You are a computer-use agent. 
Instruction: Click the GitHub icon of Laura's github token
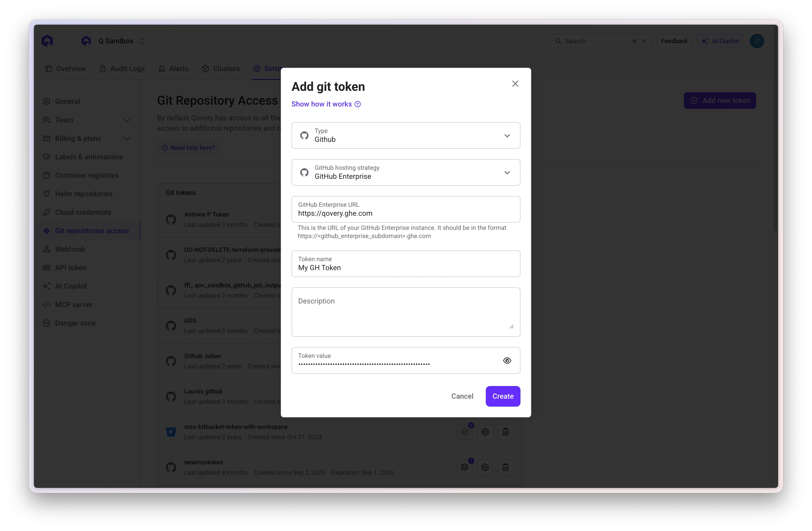(171, 396)
